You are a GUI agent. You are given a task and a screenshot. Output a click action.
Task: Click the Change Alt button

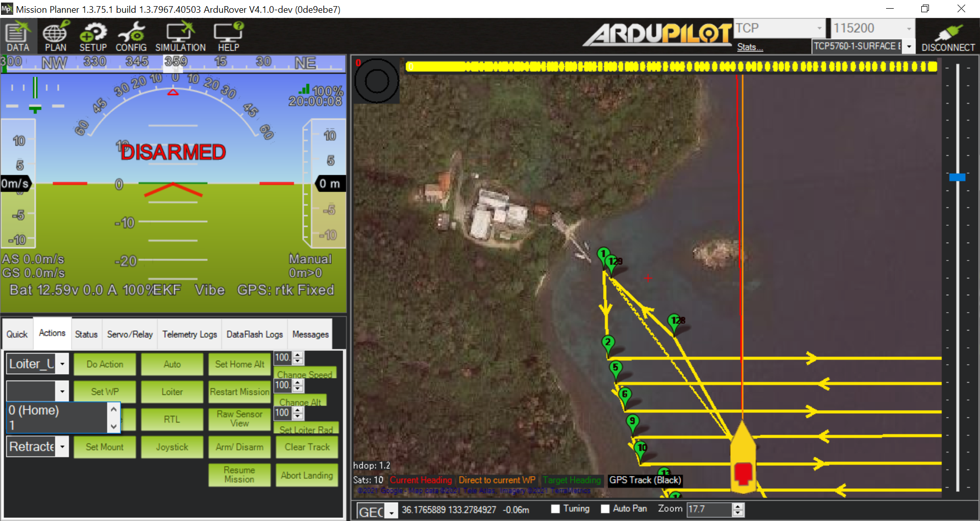(300, 400)
